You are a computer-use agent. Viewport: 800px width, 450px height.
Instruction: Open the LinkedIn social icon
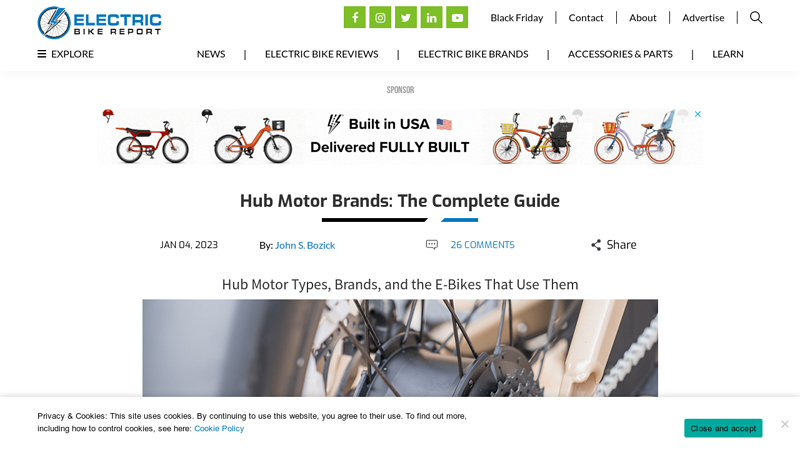coord(431,17)
